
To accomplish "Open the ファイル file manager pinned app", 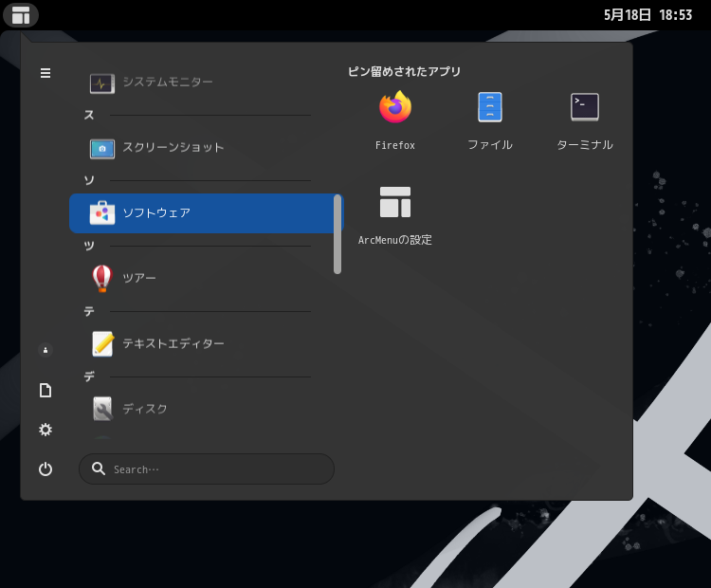I will point(490,121).
